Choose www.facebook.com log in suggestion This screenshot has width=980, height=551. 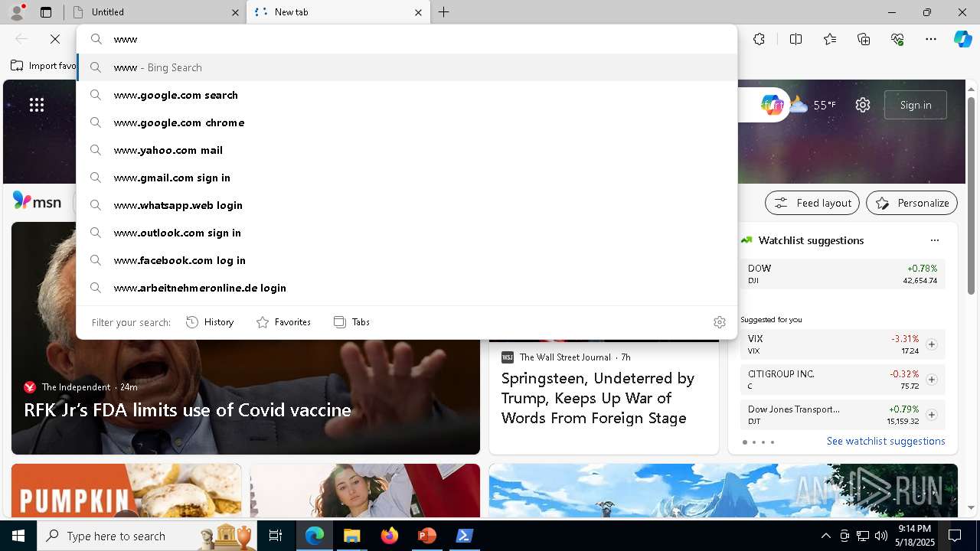coord(407,260)
